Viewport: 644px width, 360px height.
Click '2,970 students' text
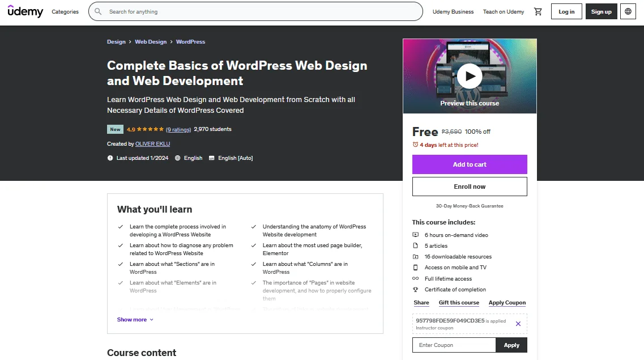[x=213, y=129]
